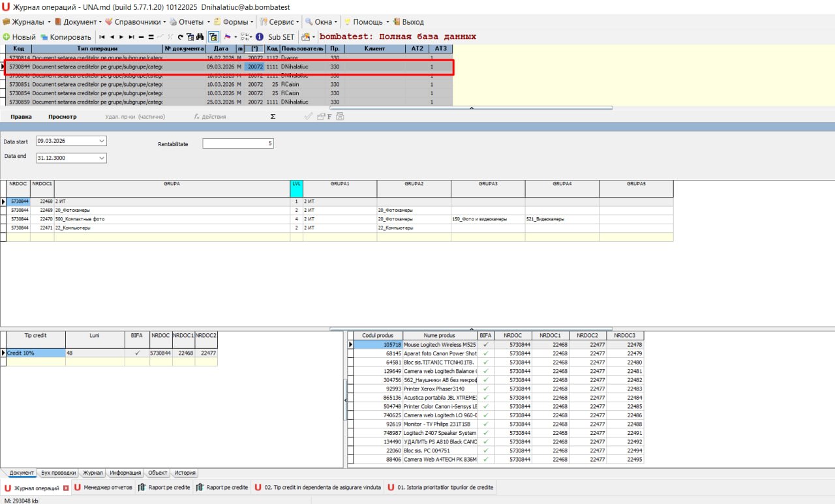Toggle BIFA check for Mouse Logitech Wireless M525
The width and height of the screenshot is (835, 504).
(x=485, y=344)
